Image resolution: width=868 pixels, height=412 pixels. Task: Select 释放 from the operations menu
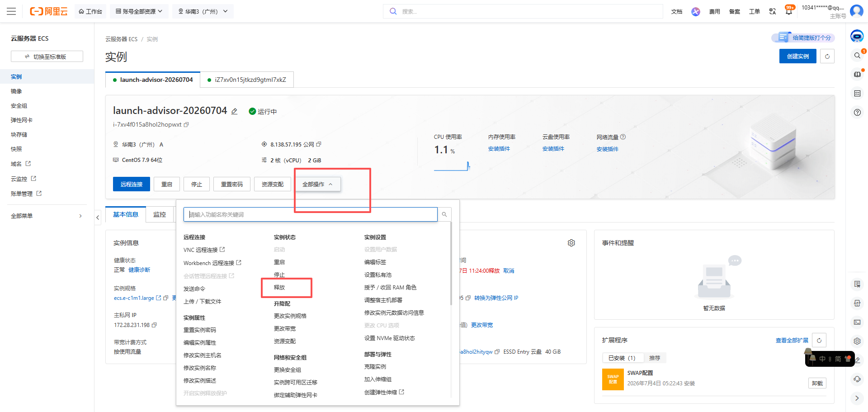(279, 288)
